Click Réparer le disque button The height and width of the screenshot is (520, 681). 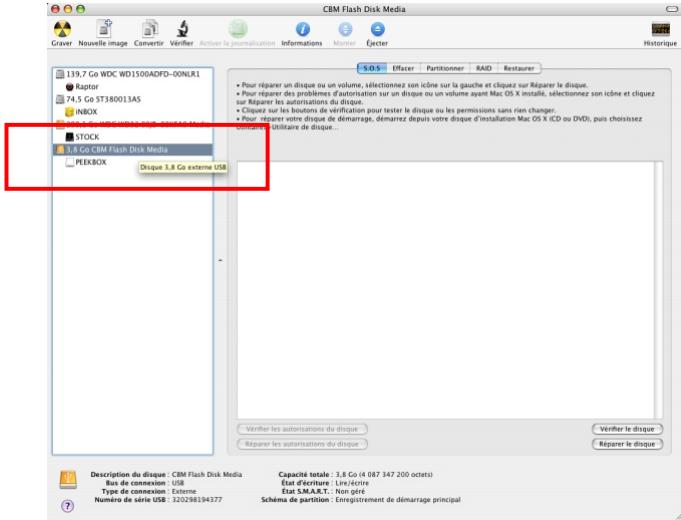[x=627, y=444]
